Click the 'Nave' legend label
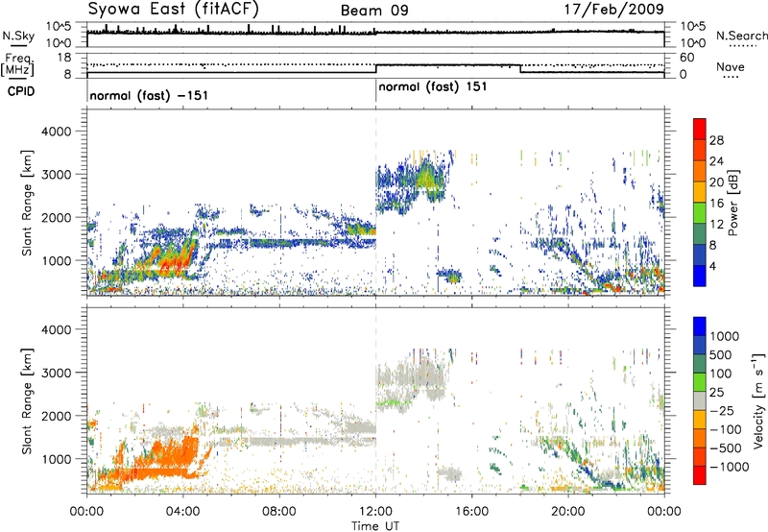Screen dimensions: 768x532 [731, 67]
